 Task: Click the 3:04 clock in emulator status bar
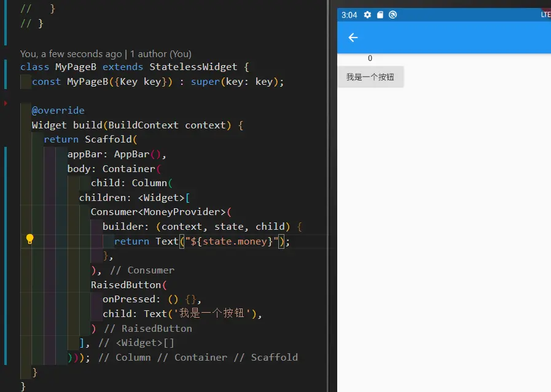tap(349, 15)
